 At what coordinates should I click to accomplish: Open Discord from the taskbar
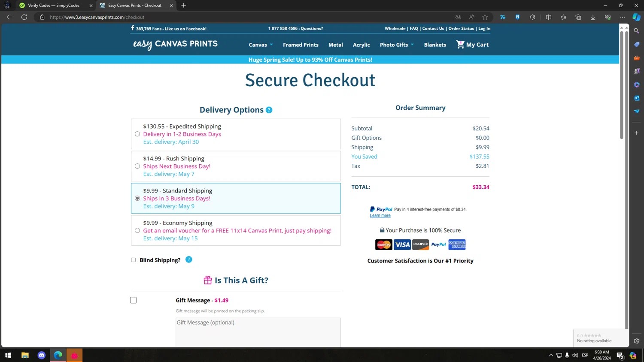tap(42, 355)
